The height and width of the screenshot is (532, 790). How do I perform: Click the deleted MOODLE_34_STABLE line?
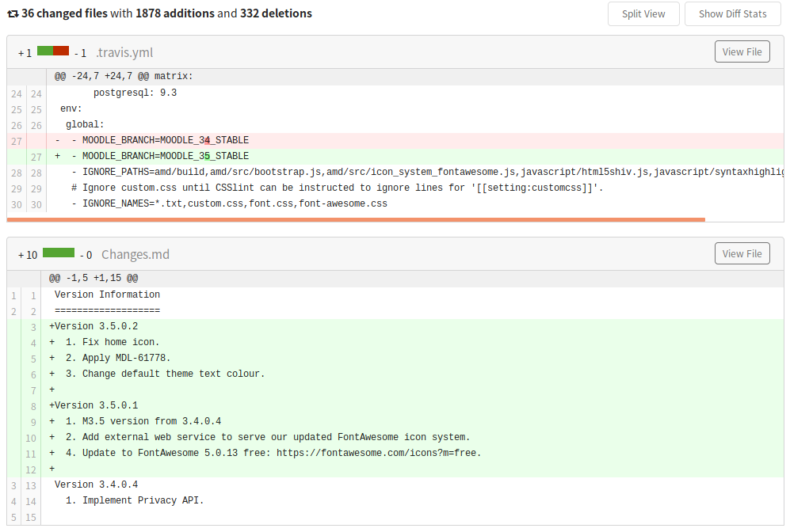pyautogui.click(x=415, y=141)
